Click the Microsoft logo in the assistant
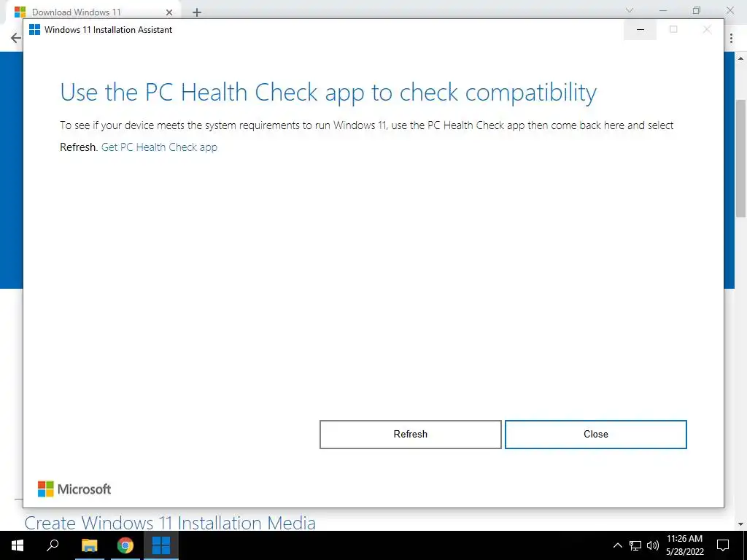This screenshot has width=747, height=560. [74, 489]
